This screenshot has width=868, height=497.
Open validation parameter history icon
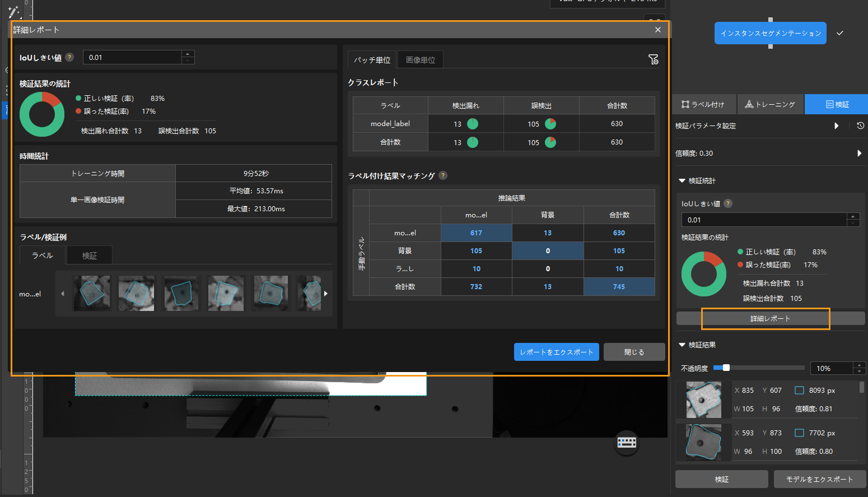[860, 126]
